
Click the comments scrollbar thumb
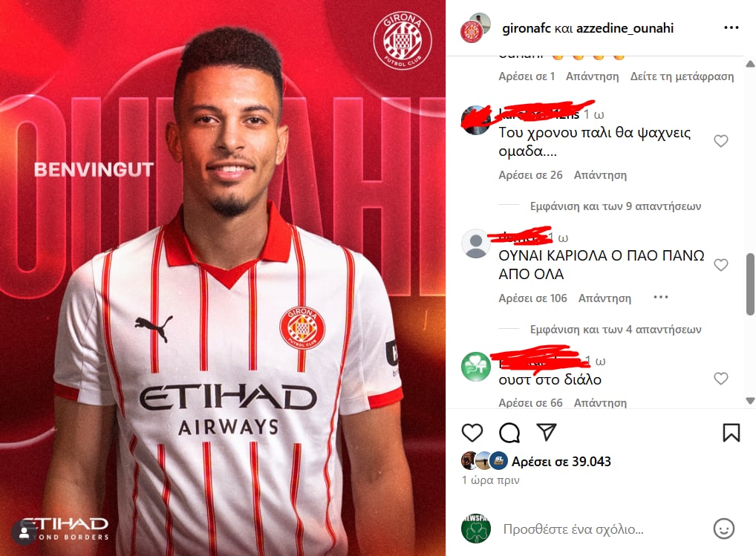750,284
